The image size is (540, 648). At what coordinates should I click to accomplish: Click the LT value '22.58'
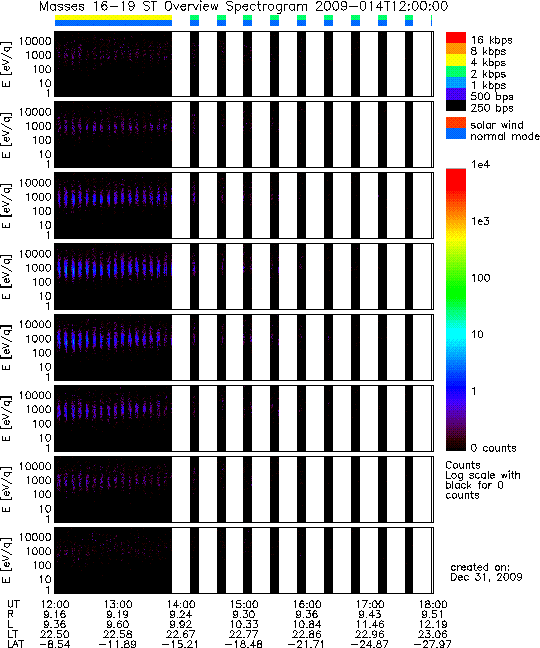pos(118,634)
